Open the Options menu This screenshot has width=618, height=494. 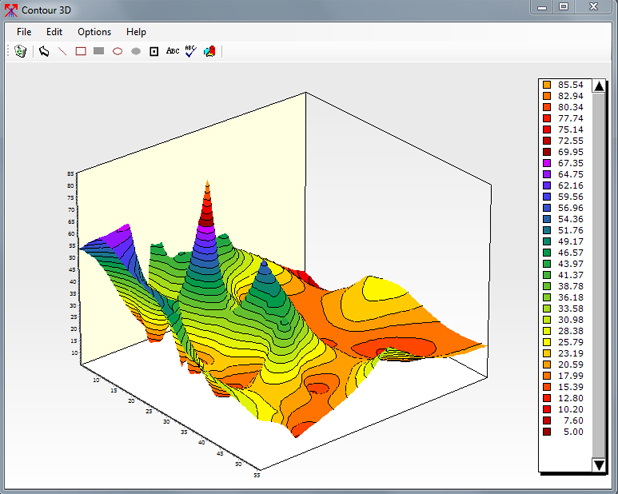click(x=95, y=32)
